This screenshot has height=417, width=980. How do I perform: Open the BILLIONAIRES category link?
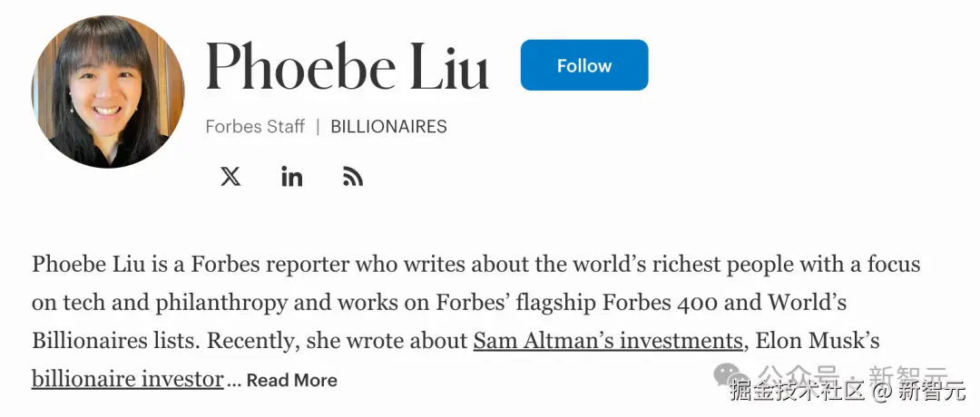point(388,127)
